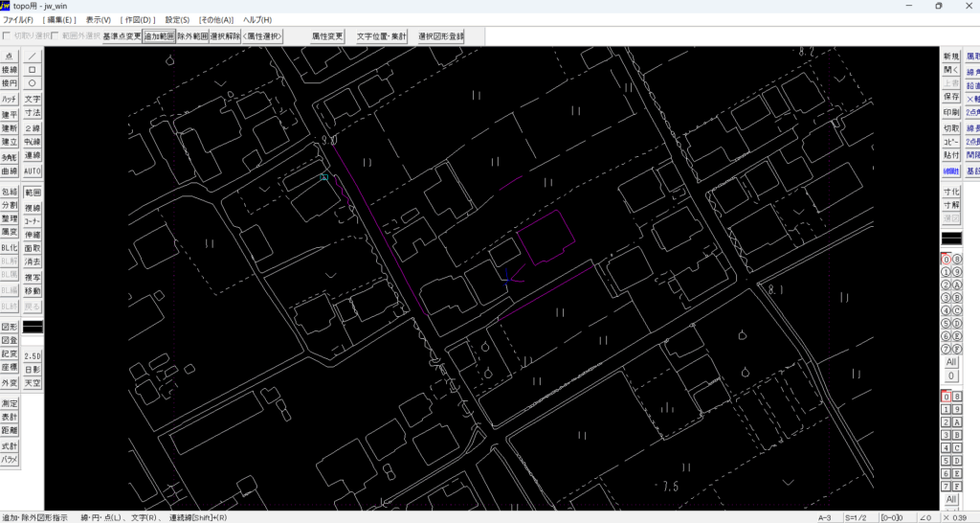Select the 消去 erase tool
Screen dimensions: 980x523
point(33,262)
